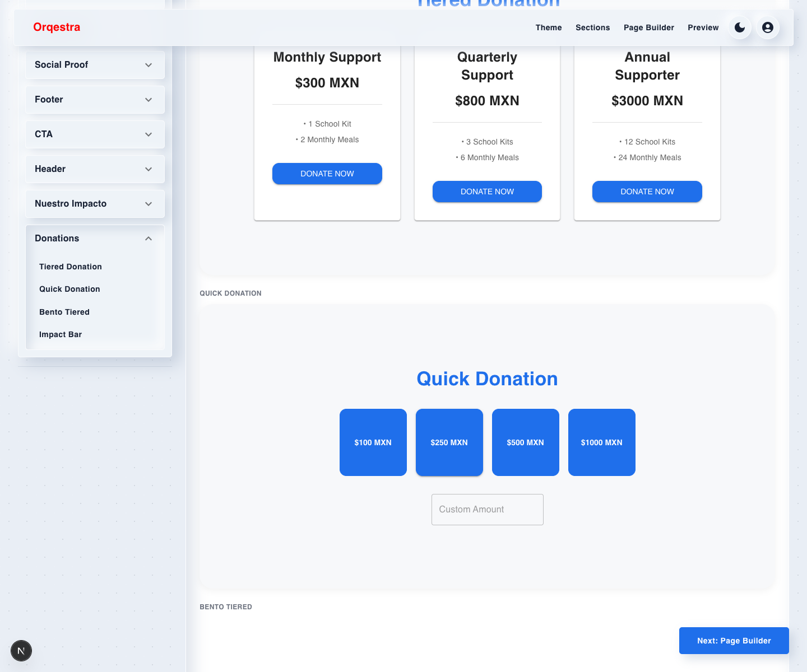The width and height of the screenshot is (807, 672).
Task: Click the BENTO TIERED section label
Action: 226,607
